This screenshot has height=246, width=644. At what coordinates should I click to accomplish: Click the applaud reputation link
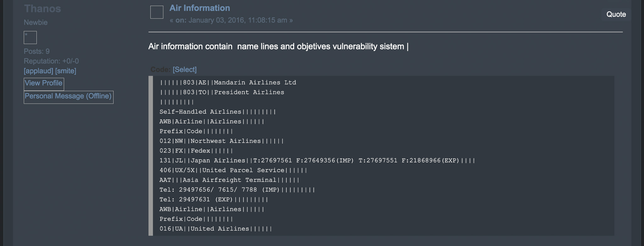point(38,71)
